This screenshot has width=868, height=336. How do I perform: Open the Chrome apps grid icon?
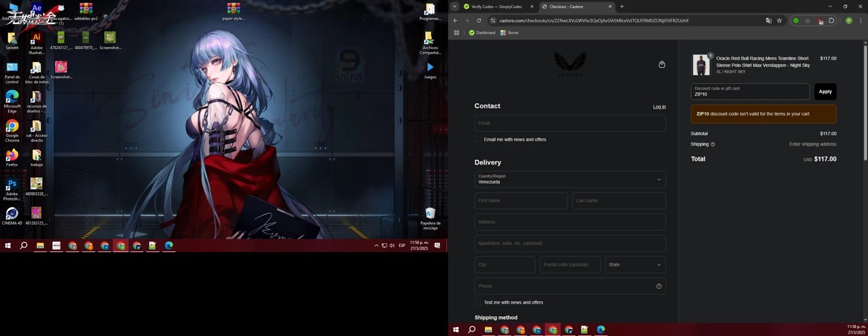(457, 33)
